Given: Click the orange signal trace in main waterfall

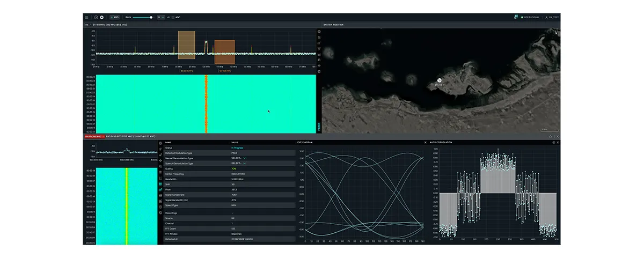Looking at the screenshot, I should click(x=206, y=104).
